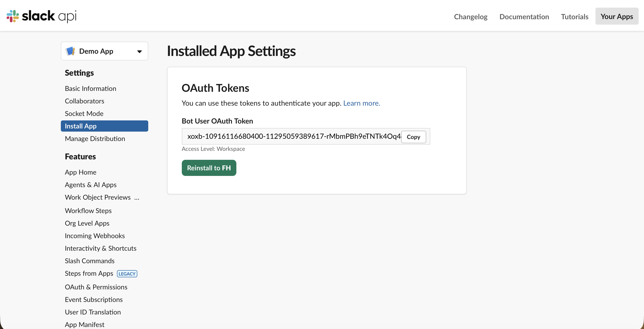Open Org Level Apps
The width and height of the screenshot is (644, 329).
pos(87,223)
